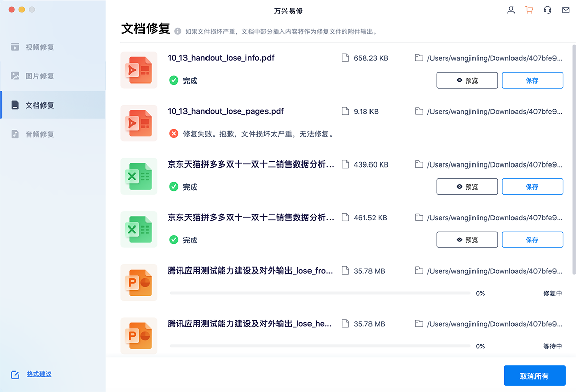Click the info icon beside 文档修复 title
This screenshot has width=576, height=392.
(178, 31)
